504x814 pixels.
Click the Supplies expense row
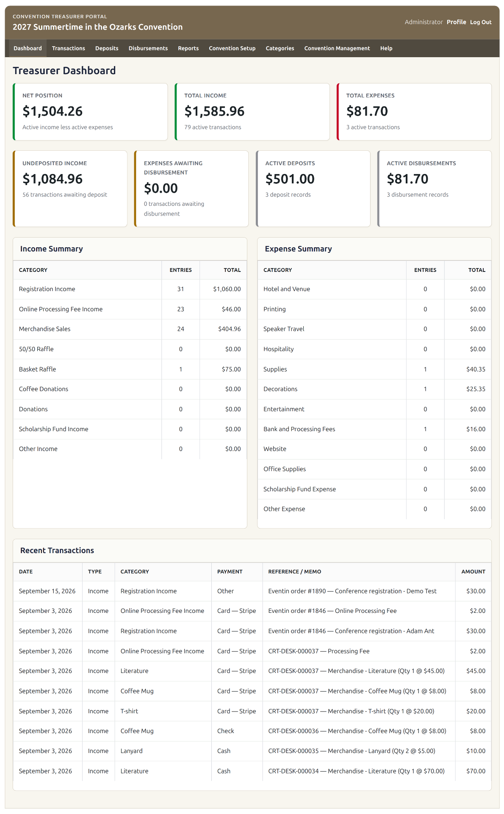(374, 369)
